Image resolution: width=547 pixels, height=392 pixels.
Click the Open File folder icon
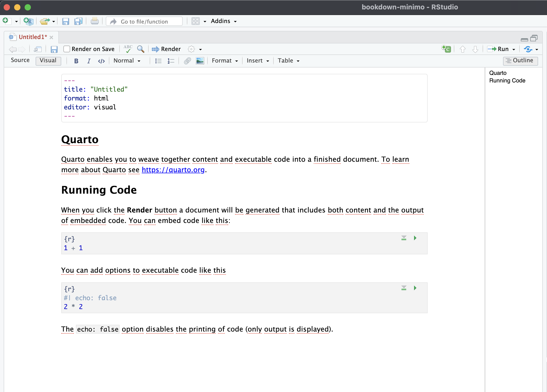pos(45,21)
